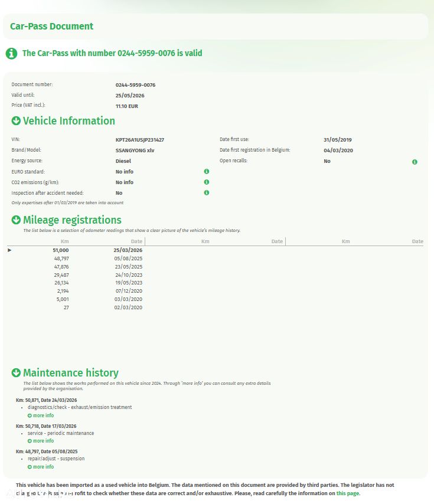This screenshot has width=434, height=504.
Task: Click document number 0244-5959-0076 value
Action: pos(135,85)
